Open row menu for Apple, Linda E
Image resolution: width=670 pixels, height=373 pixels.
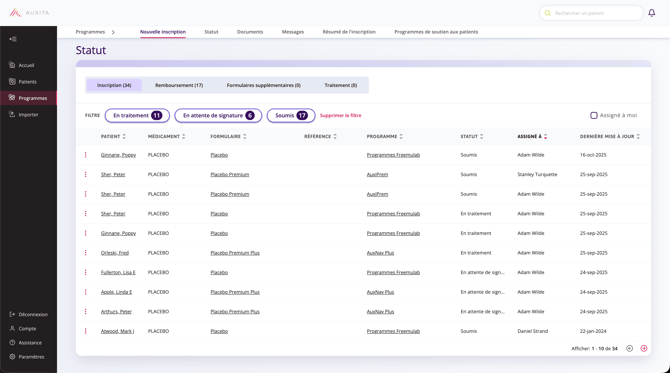(x=85, y=292)
